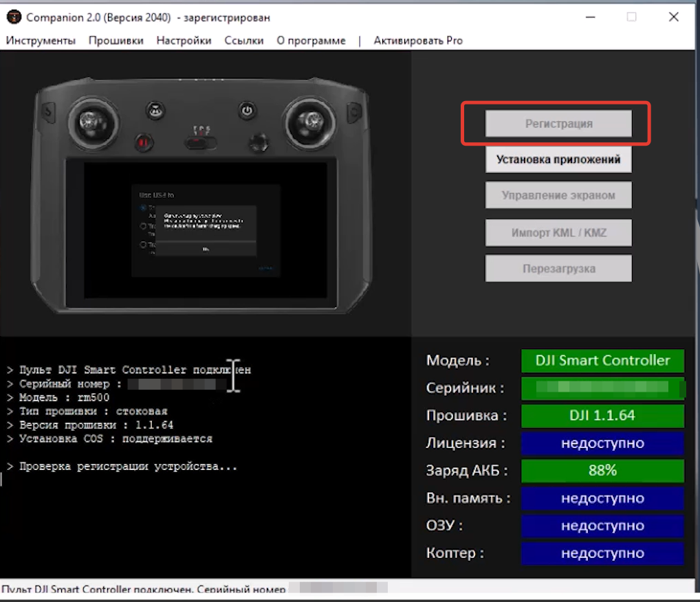The image size is (700, 602).
Task: Click the log line 'Проверка регистрации устройства...'
Action: pyautogui.click(x=122, y=467)
